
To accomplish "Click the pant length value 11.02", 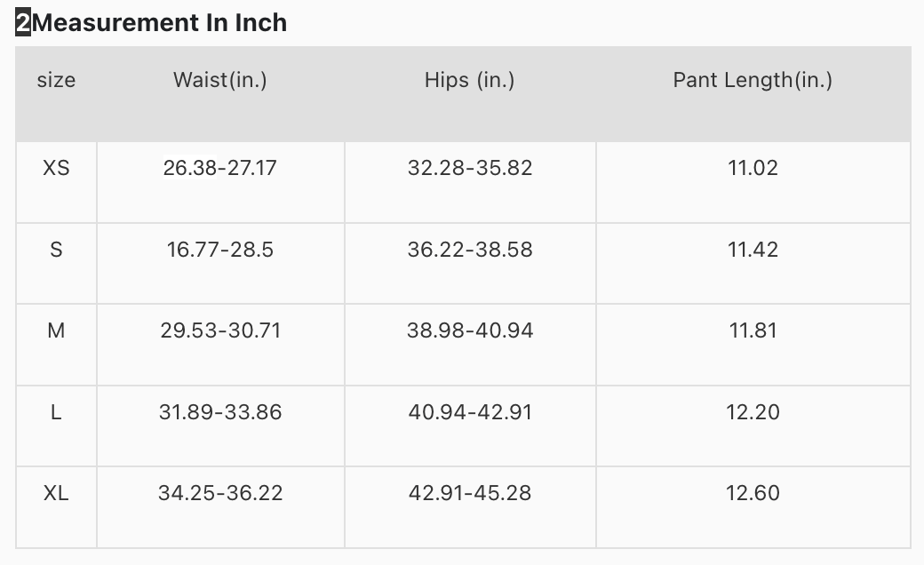I will tap(753, 167).
